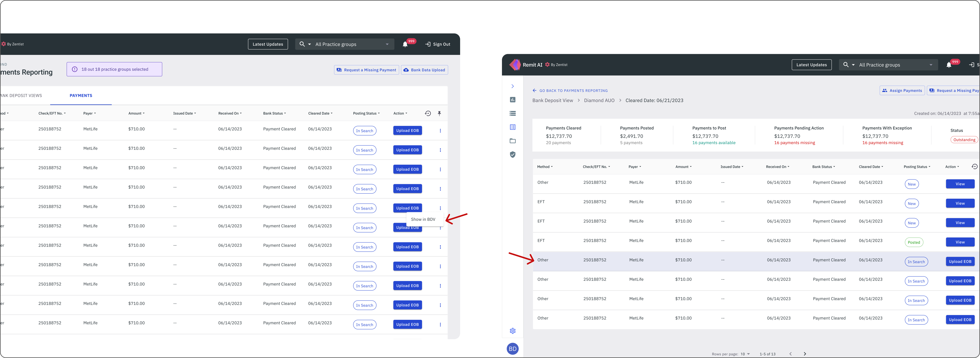Go to next page of table results

click(x=805, y=354)
